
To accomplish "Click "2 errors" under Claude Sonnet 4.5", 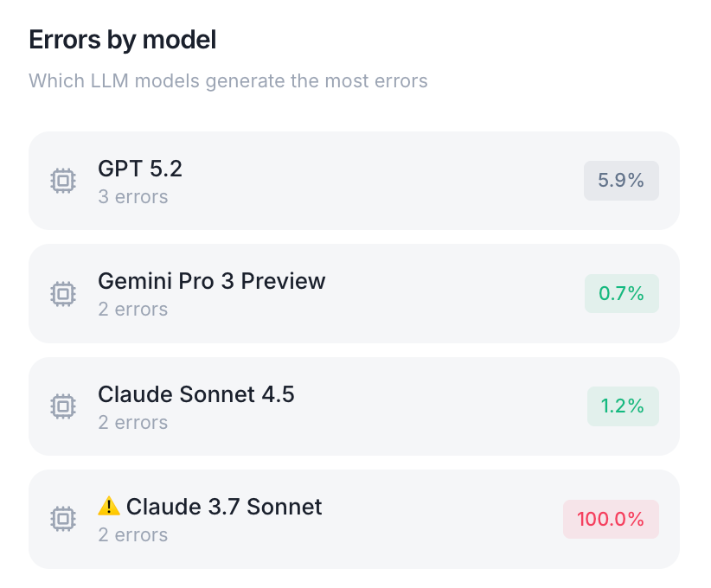I will (133, 423).
